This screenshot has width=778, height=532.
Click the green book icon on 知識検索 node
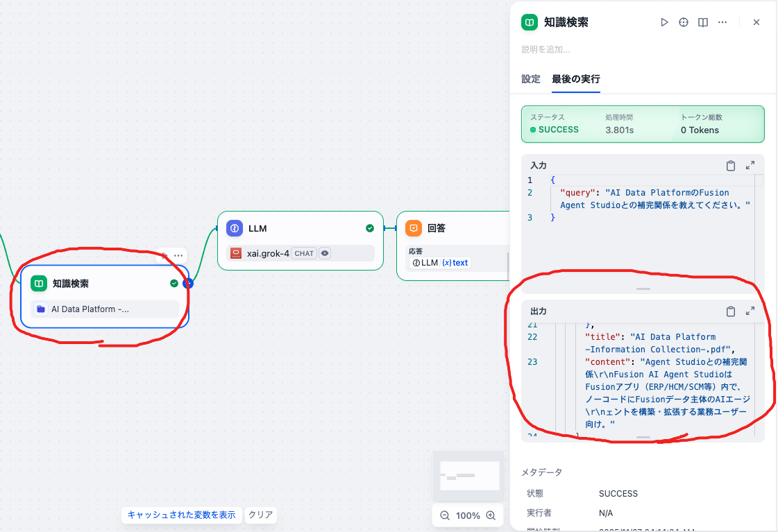39,284
